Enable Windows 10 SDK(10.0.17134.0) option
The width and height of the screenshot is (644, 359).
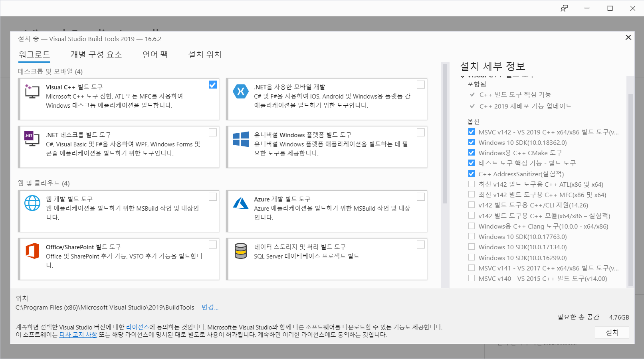coord(472,247)
